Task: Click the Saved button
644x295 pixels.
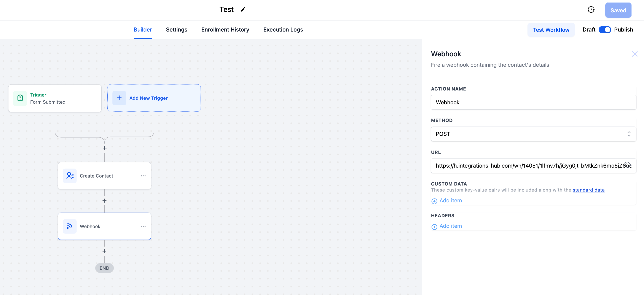Action: [618, 10]
